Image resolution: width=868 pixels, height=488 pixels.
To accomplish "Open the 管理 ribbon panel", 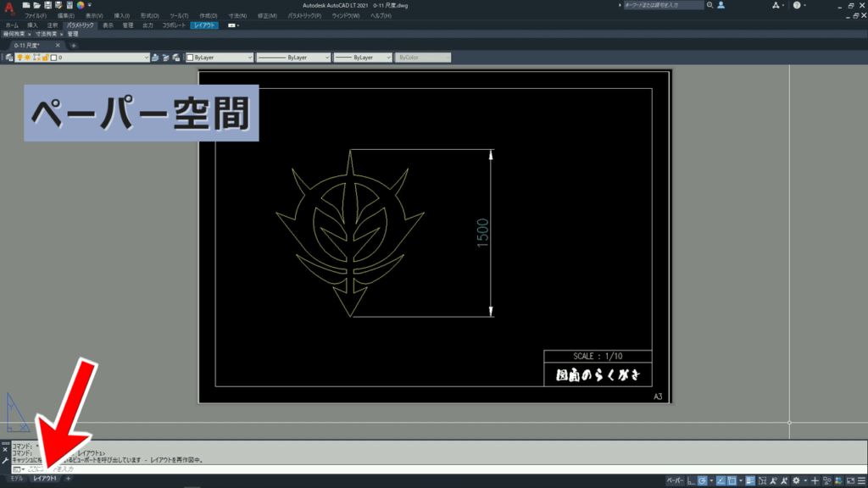I will click(x=73, y=34).
